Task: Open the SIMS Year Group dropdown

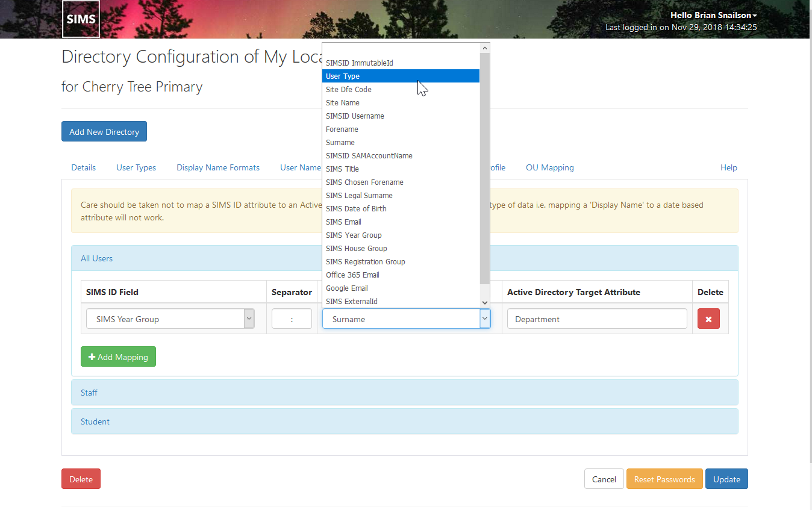Action: [x=170, y=319]
